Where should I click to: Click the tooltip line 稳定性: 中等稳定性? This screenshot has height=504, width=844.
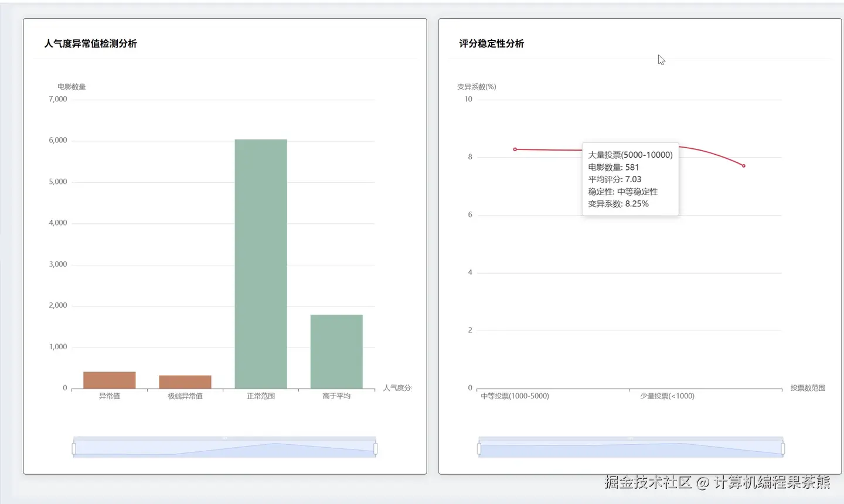tap(623, 192)
